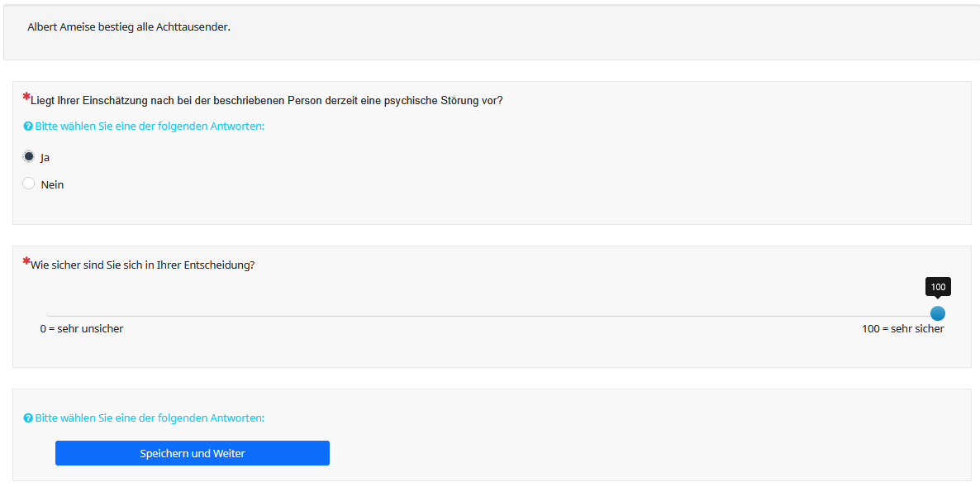Click the 'Albert Ameise bestieg alle Achttausender' statement

click(129, 27)
